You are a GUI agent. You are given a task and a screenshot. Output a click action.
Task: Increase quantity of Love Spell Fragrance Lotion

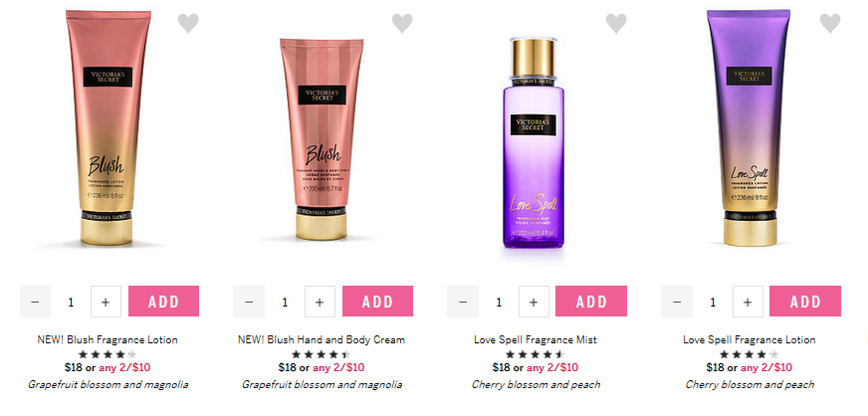pyautogui.click(x=748, y=302)
